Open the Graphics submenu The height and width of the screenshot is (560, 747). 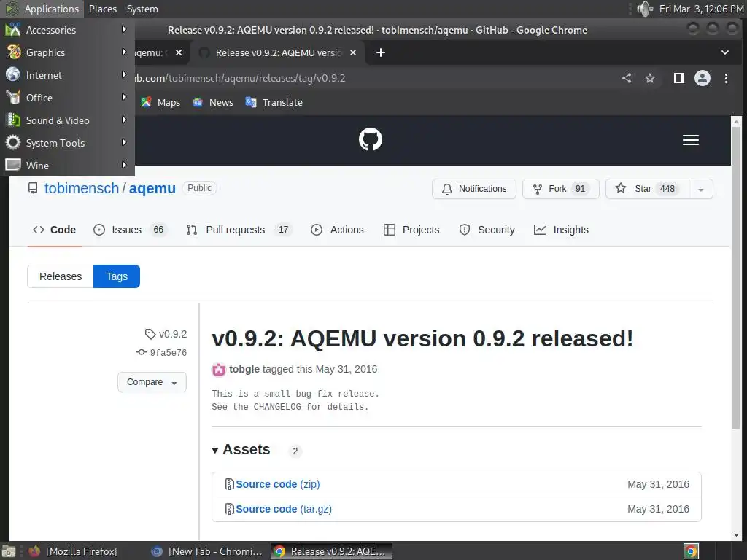tap(67, 52)
